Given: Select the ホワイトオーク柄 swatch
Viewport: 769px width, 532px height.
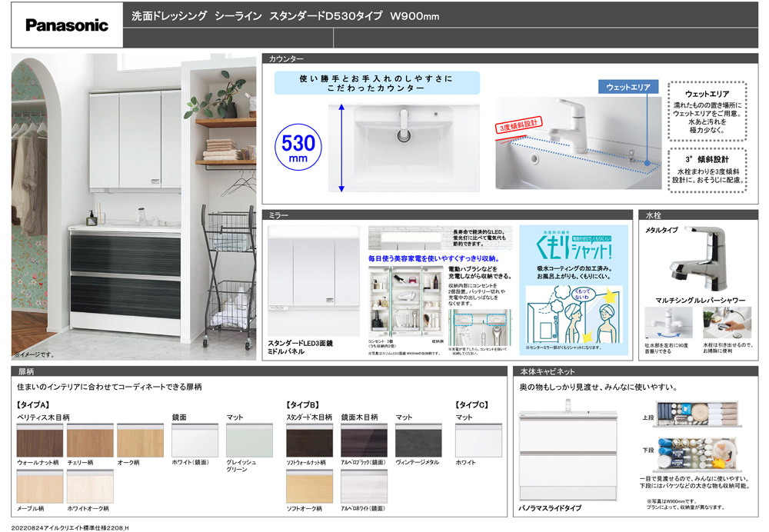Looking at the screenshot, I should tap(89, 487).
